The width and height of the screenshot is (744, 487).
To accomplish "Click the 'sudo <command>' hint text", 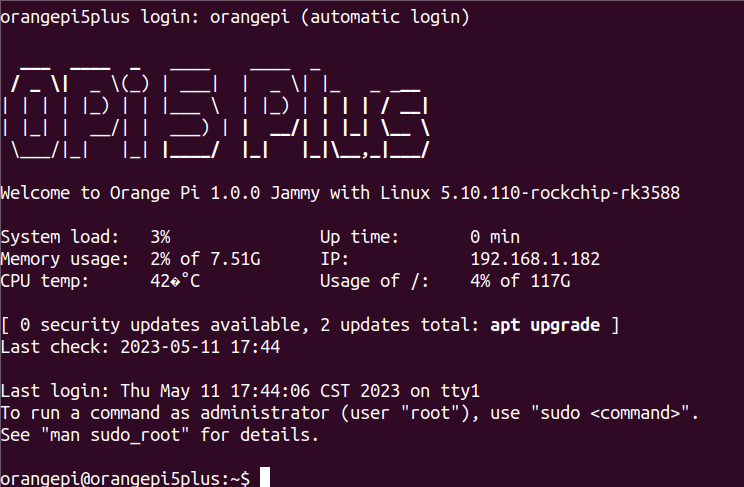I will (610, 413).
